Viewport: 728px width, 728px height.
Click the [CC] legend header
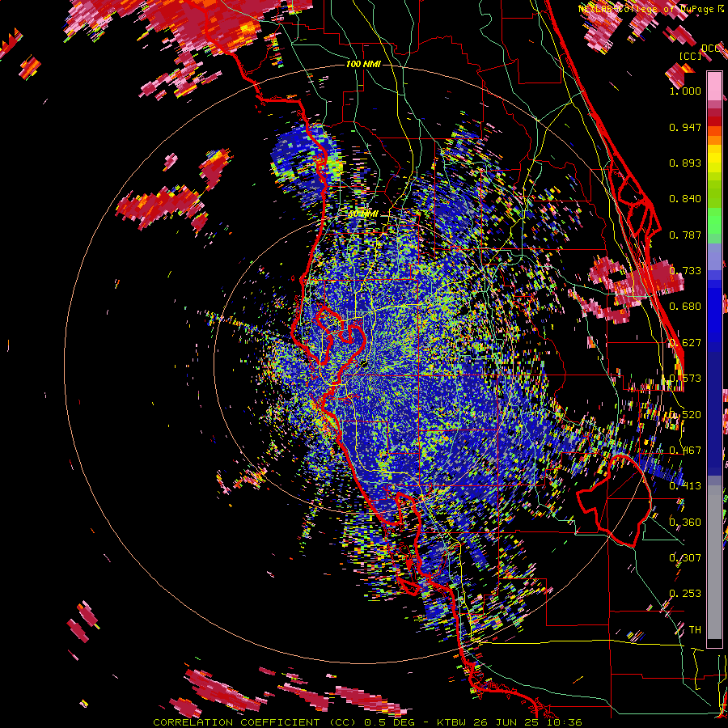(691, 56)
